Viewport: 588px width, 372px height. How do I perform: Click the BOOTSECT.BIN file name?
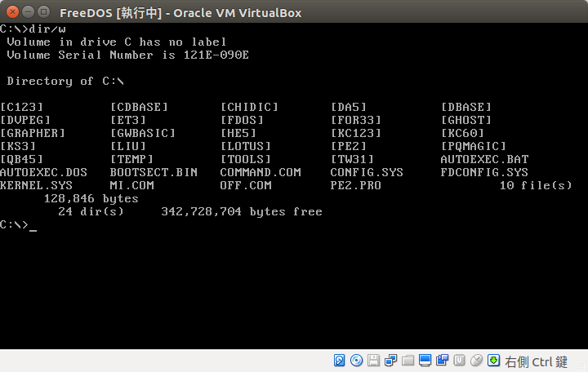pyautogui.click(x=154, y=172)
